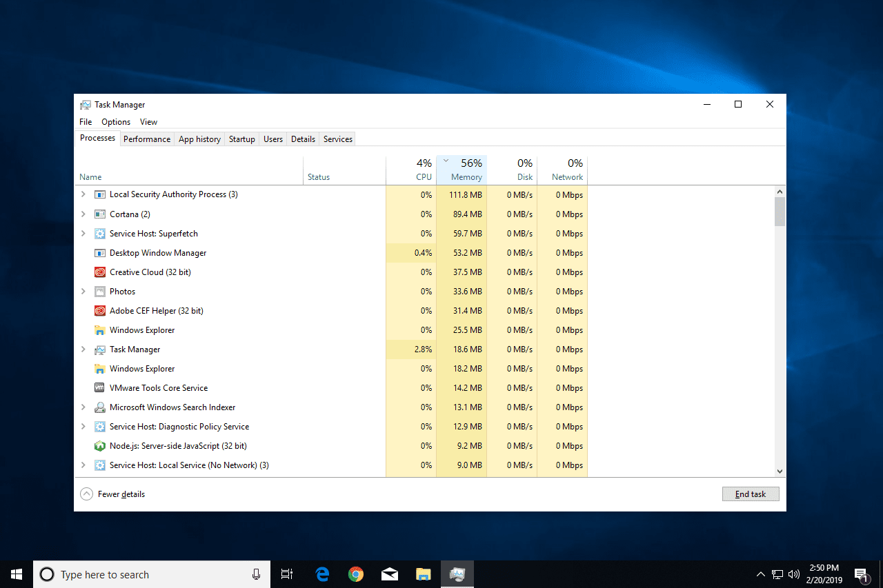This screenshot has width=883, height=588.
Task: Expand the Task Manager process group
Action: pos(83,349)
